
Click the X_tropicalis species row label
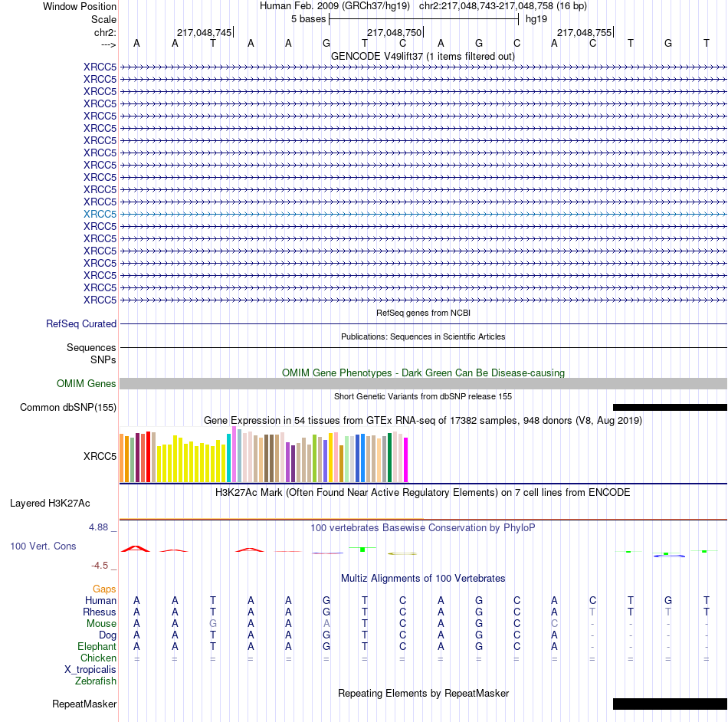90,670
